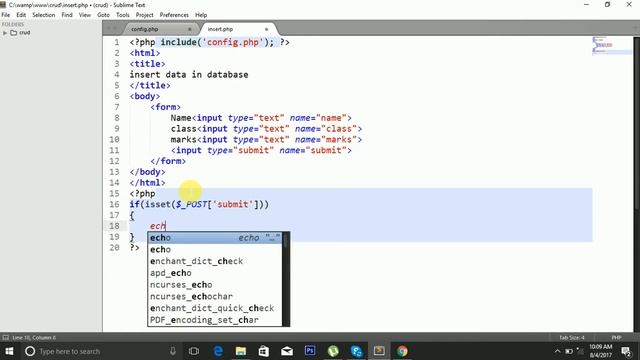The height and width of the screenshot is (360, 640).
Task: Close the config.php tab
Action: coord(189,29)
